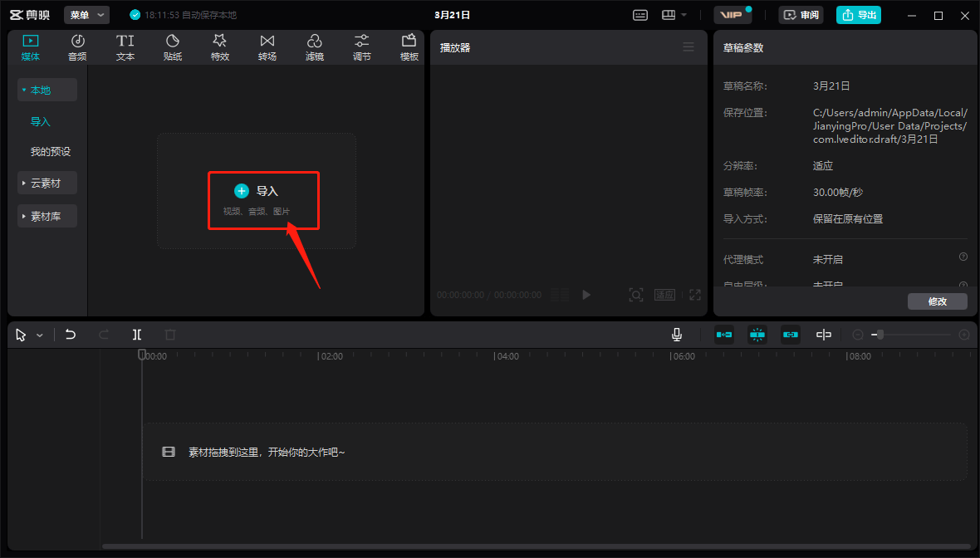This screenshot has width=980, height=558.
Task: Click the 修改 modify button
Action: [x=938, y=301]
